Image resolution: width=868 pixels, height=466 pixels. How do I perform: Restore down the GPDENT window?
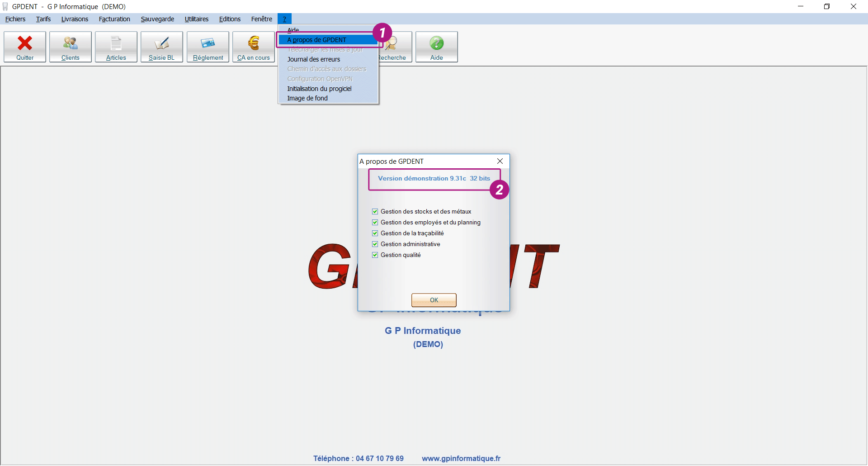(x=827, y=6)
